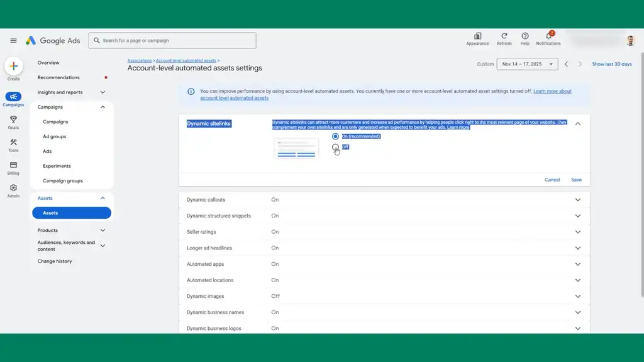The image size is (644, 362).
Task: Expand the Dynamic callouts row
Action: 577,199
